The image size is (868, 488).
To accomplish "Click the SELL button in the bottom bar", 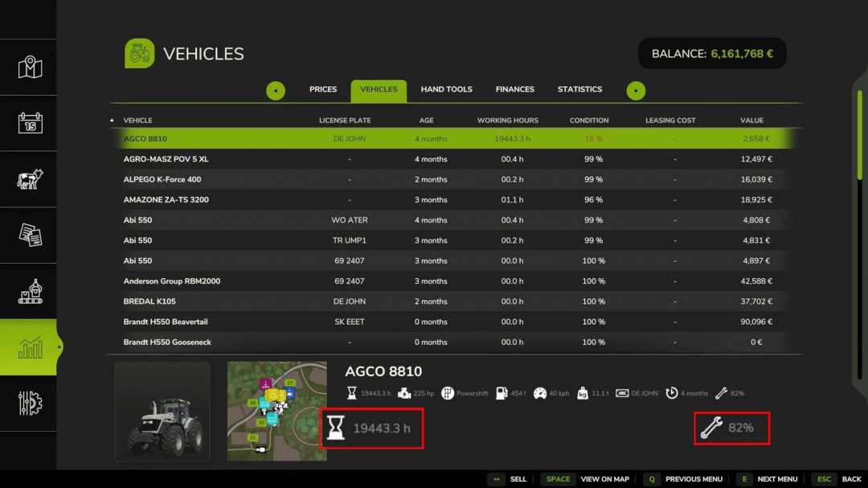I will coord(512,478).
